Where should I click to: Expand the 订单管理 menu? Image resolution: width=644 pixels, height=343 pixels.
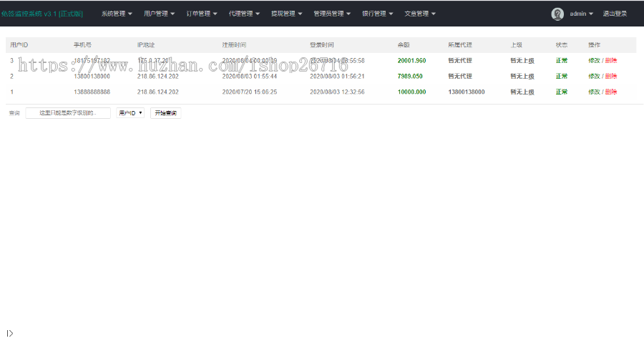(x=202, y=14)
